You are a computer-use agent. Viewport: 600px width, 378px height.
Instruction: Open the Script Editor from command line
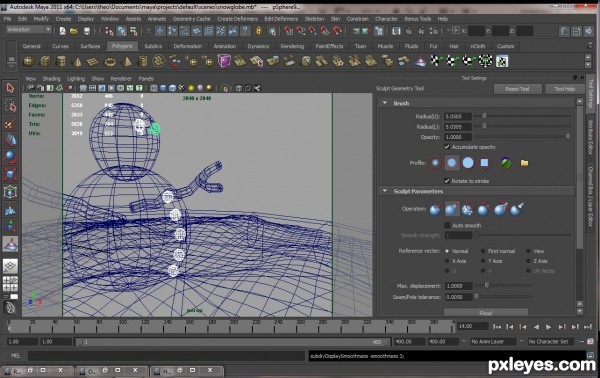(590, 356)
